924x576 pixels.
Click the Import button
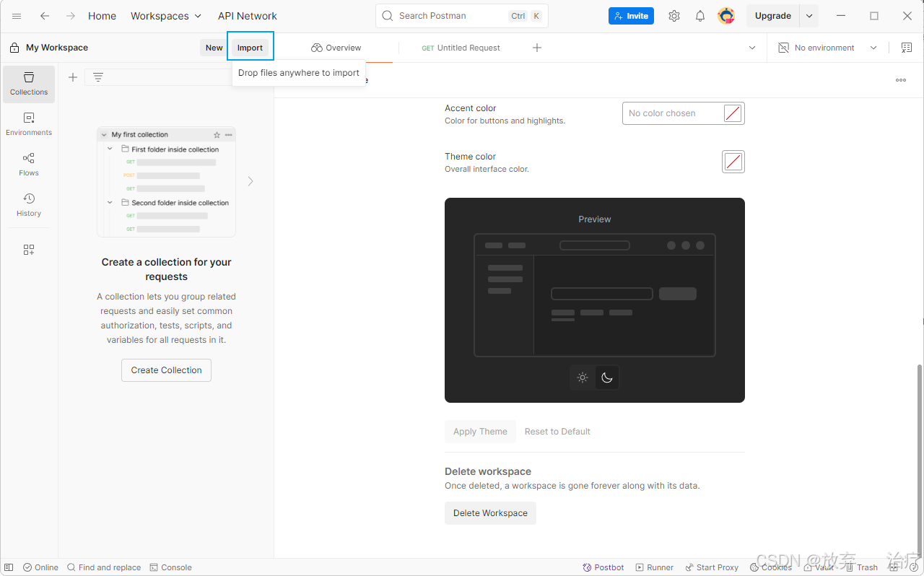250,48
